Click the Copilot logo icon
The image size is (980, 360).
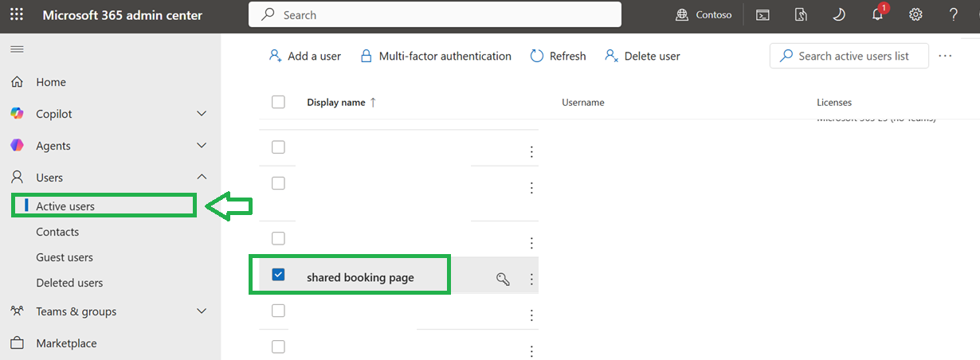17,114
